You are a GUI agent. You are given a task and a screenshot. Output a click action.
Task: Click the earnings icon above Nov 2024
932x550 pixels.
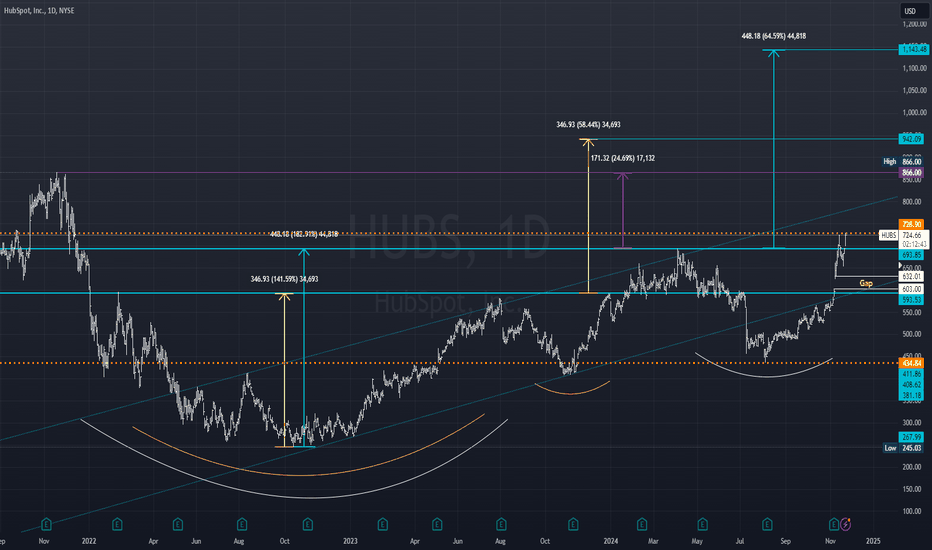point(834,524)
